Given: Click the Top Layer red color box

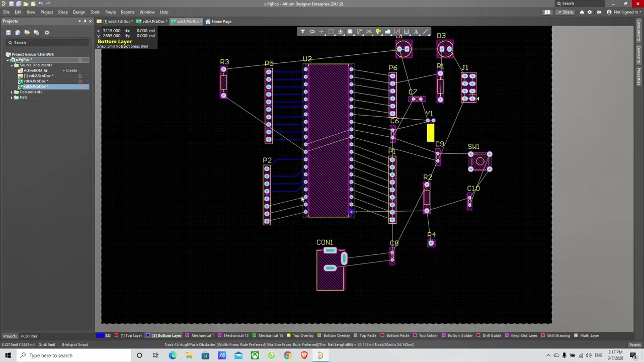Looking at the screenshot, I should [x=116, y=335].
